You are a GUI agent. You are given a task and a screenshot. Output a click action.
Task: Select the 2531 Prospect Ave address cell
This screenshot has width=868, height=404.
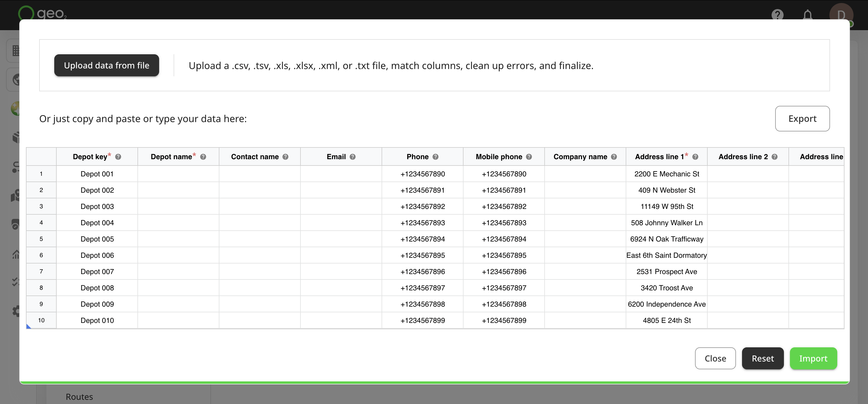tap(666, 272)
